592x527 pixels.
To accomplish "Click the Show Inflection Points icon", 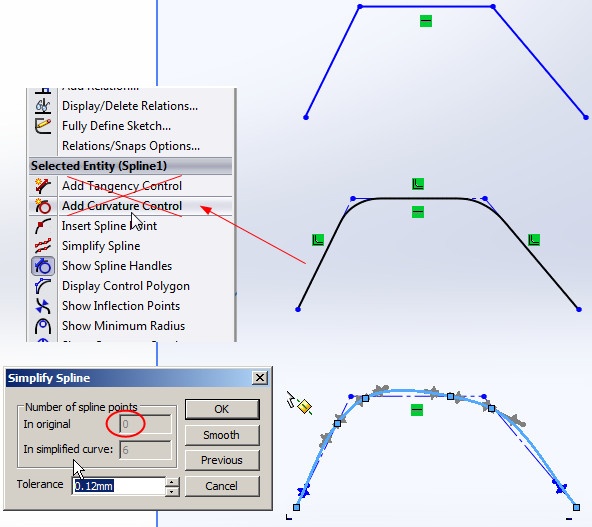I will (x=43, y=306).
